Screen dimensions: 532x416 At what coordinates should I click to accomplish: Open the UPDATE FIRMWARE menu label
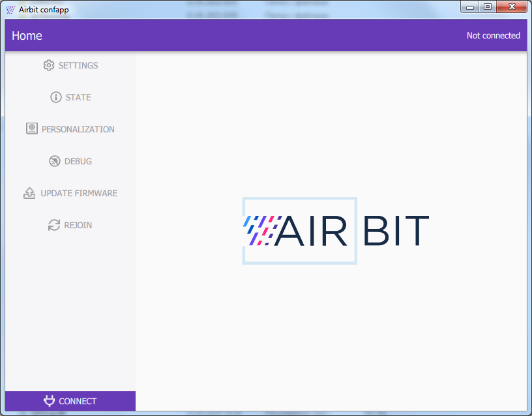[x=79, y=193]
